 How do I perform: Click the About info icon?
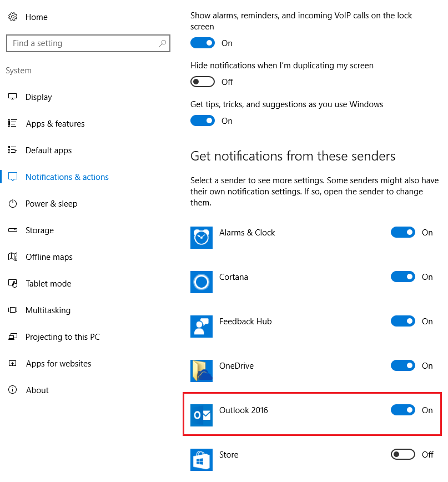13,390
